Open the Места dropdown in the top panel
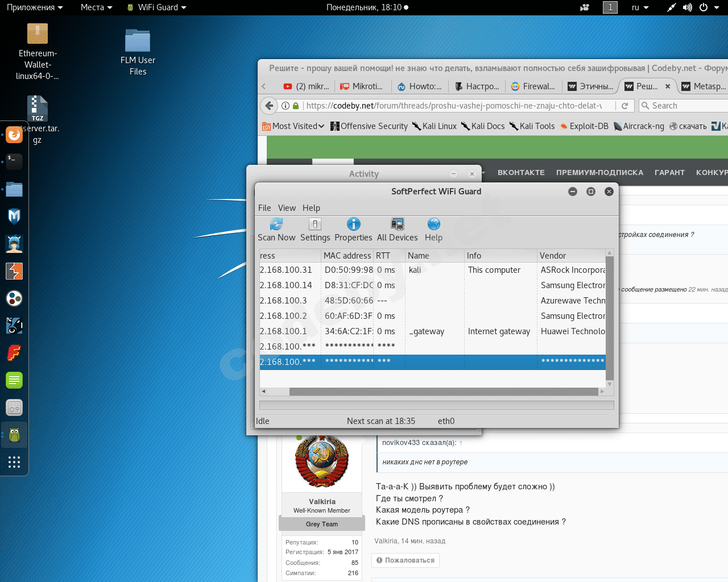This screenshot has width=728, height=582. 96,7
